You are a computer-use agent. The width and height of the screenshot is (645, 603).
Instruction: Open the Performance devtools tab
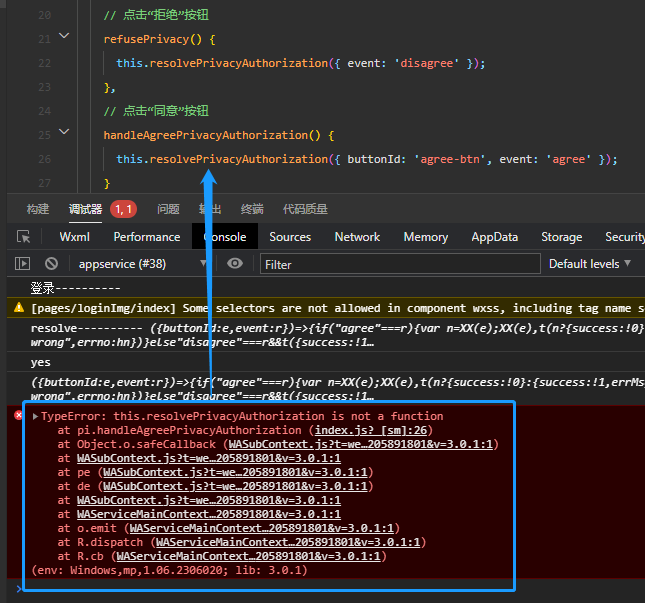147,237
